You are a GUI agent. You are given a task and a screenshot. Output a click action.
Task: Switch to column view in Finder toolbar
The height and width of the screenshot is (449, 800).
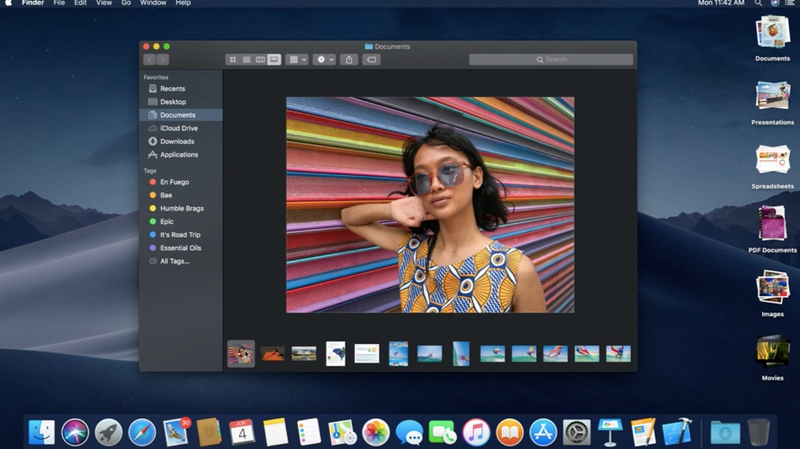click(260, 60)
